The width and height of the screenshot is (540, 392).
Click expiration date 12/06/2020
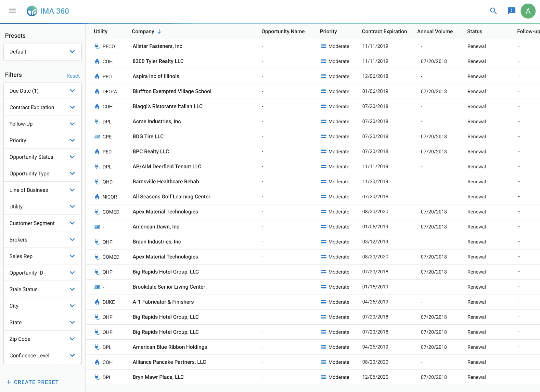point(375,377)
